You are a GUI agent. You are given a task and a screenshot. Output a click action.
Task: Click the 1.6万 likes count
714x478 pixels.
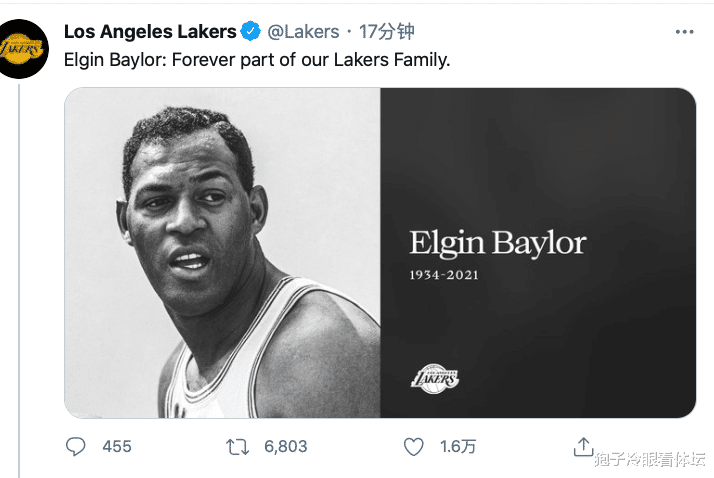(x=456, y=446)
